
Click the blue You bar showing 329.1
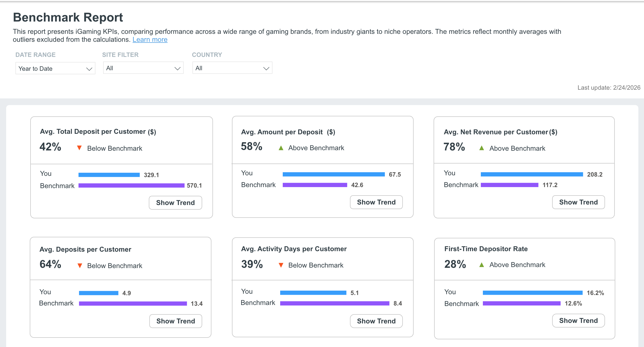[x=109, y=175]
